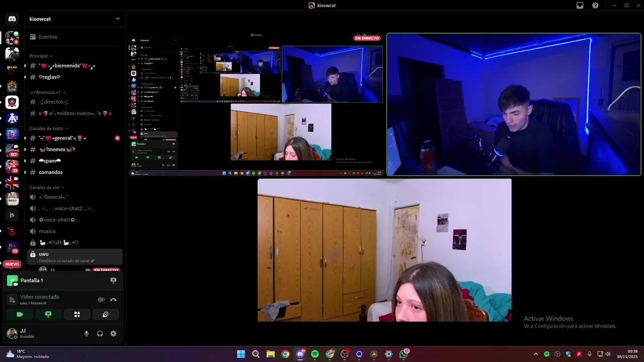Image resolution: width=644 pixels, height=362 pixels.
Task: Join the voice-chat2 voice channel
Action: click(75, 208)
